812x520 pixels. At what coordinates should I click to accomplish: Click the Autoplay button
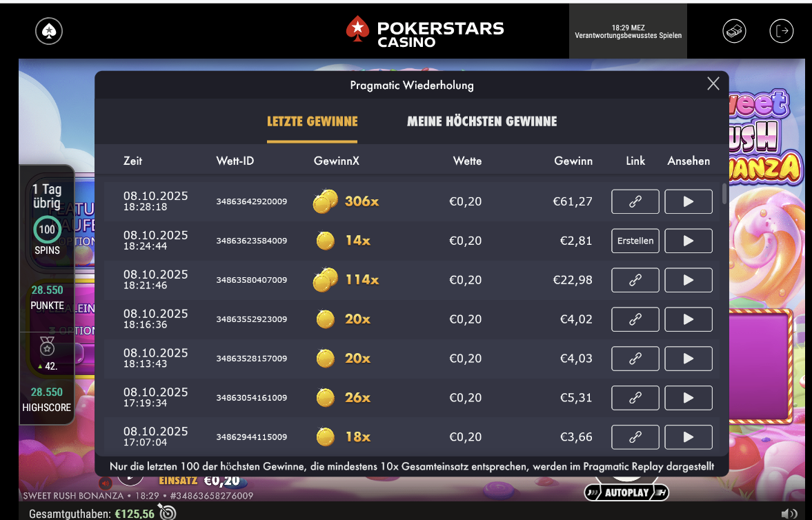point(626,492)
